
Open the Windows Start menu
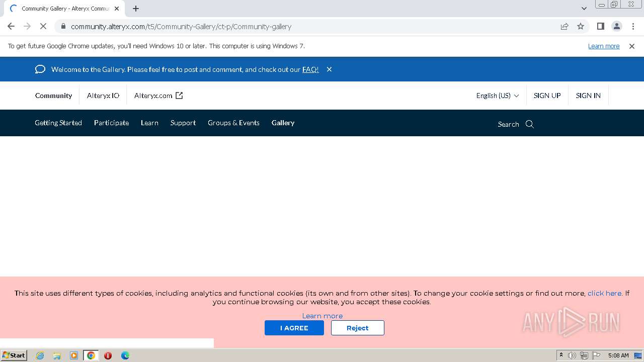pos(14,355)
